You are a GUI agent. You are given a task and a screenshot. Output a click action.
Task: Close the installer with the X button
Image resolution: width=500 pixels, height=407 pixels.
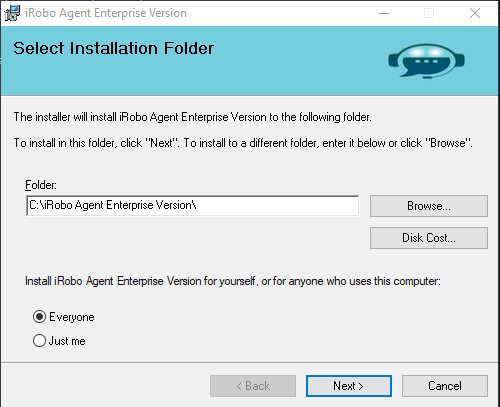pos(475,13)
